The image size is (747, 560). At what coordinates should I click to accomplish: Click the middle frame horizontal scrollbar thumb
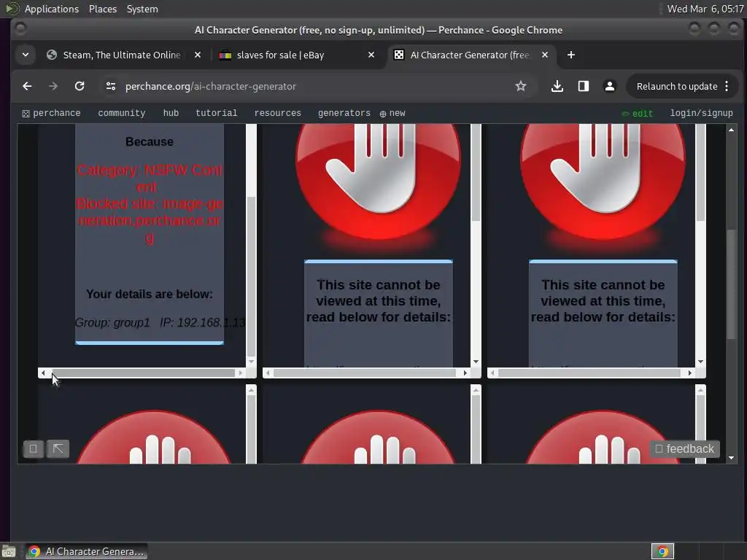click(x=365, y=373)
